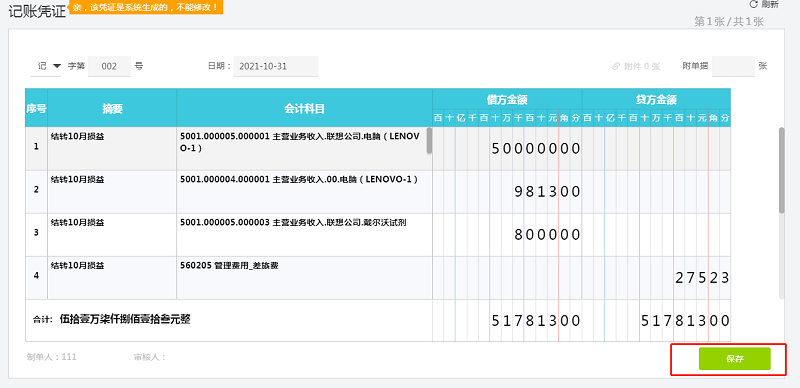800x388 pixels.
Task: Click the 记账凭证 page title
Action: tap(37, 11)
